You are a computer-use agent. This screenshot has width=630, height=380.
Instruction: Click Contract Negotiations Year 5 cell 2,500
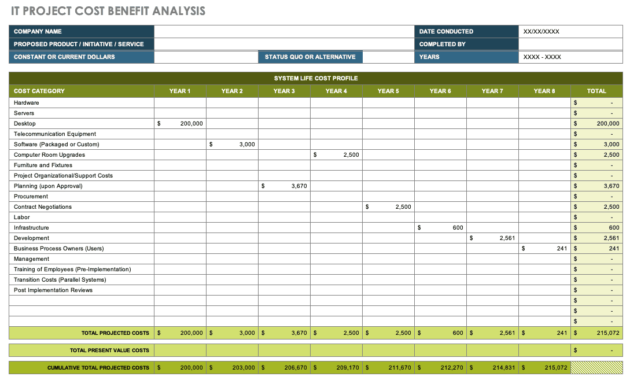click(x=388, y=207)
